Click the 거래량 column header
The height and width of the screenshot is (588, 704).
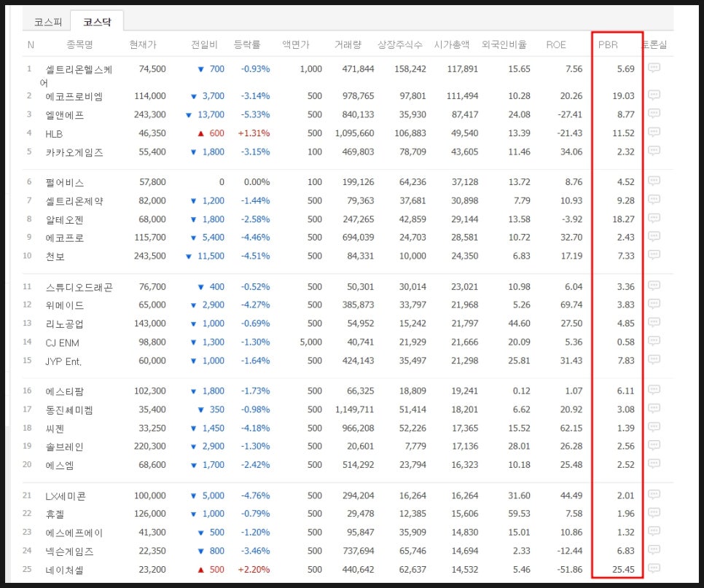pyautogui.click(x=348, y=44)
